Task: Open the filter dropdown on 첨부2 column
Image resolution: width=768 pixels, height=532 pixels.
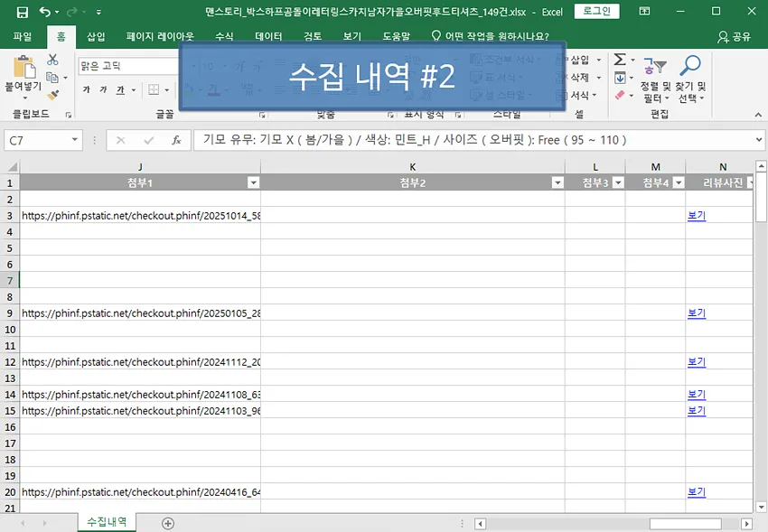Action: pyautogui.click(x=557, y=182)
